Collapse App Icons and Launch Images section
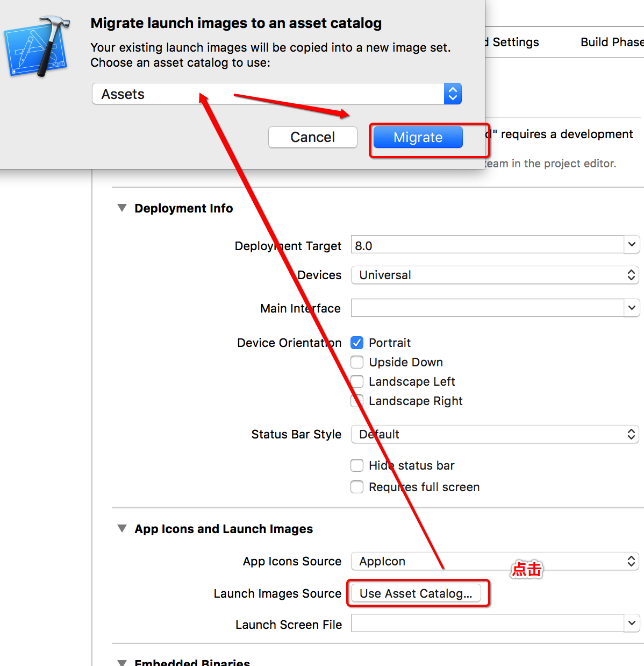 [122, 529]
